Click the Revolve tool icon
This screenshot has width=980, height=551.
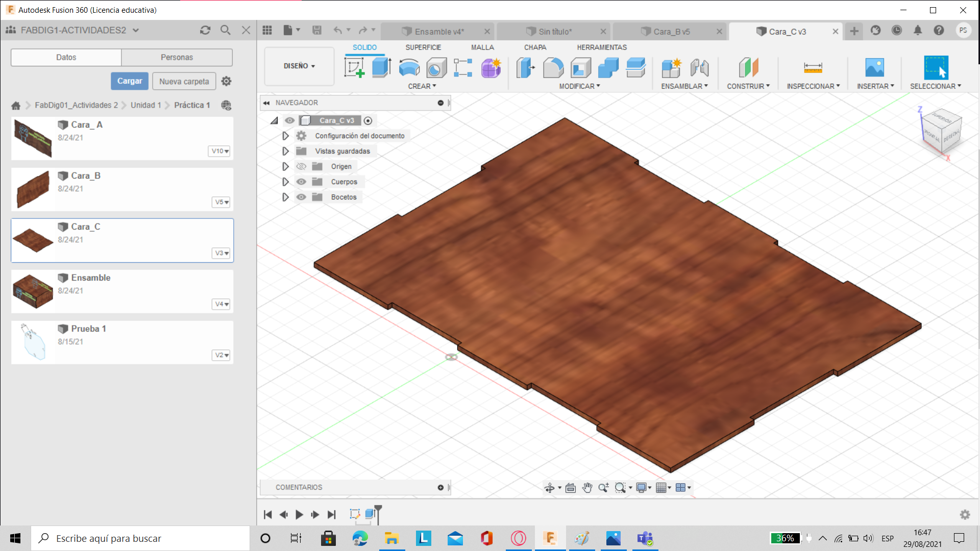(409, 67)
